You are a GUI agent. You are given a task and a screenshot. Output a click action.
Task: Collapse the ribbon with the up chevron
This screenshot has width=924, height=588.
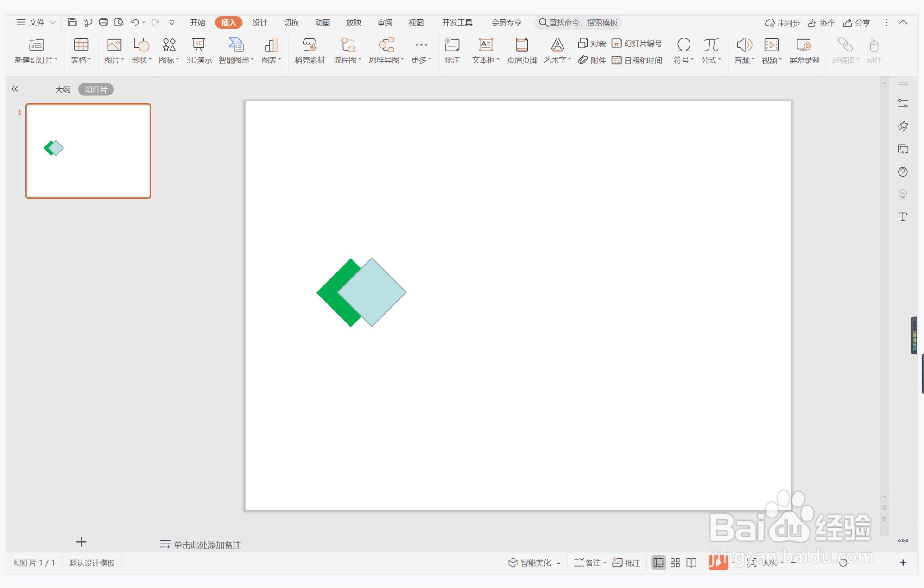coord(903,22)
